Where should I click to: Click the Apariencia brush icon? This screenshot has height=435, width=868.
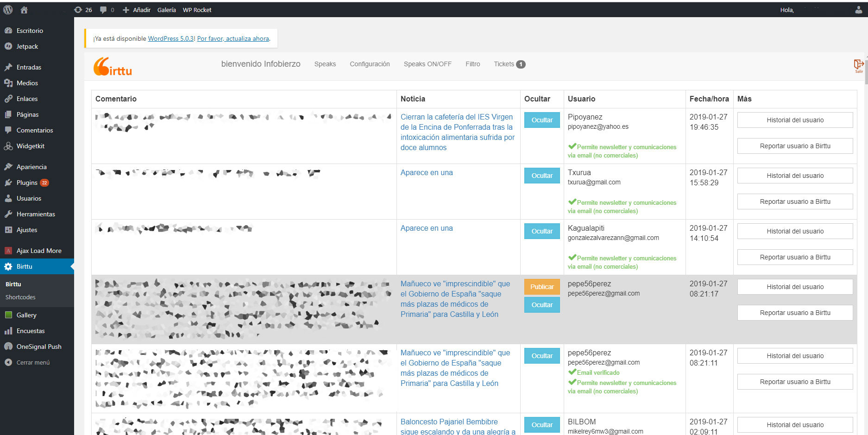tap(8, 167)
